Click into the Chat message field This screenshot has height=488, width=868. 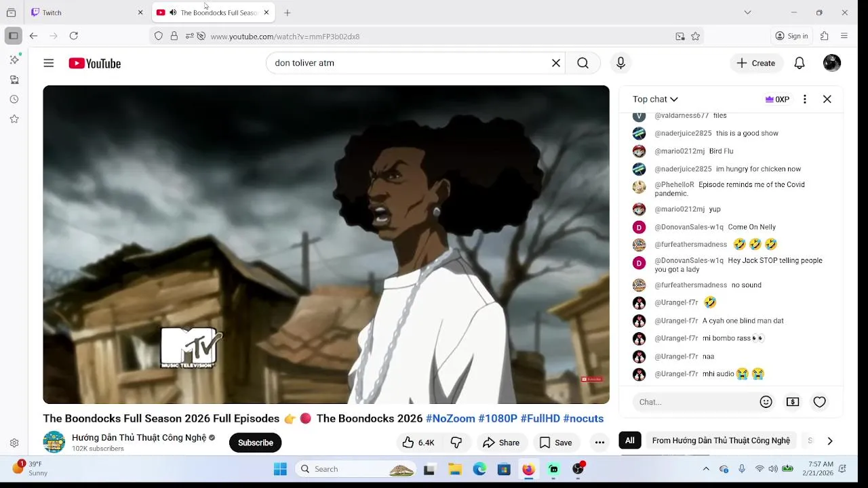tap(695, 402)
